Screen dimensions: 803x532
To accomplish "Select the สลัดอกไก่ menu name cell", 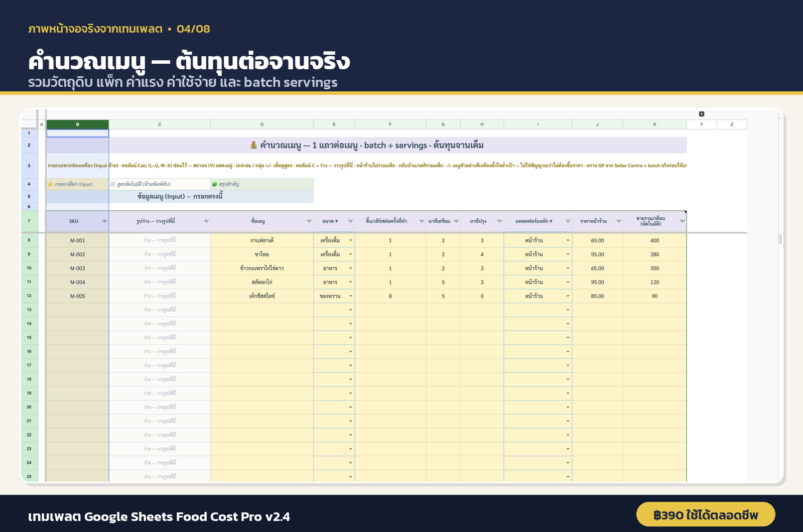I will point(262,282).
